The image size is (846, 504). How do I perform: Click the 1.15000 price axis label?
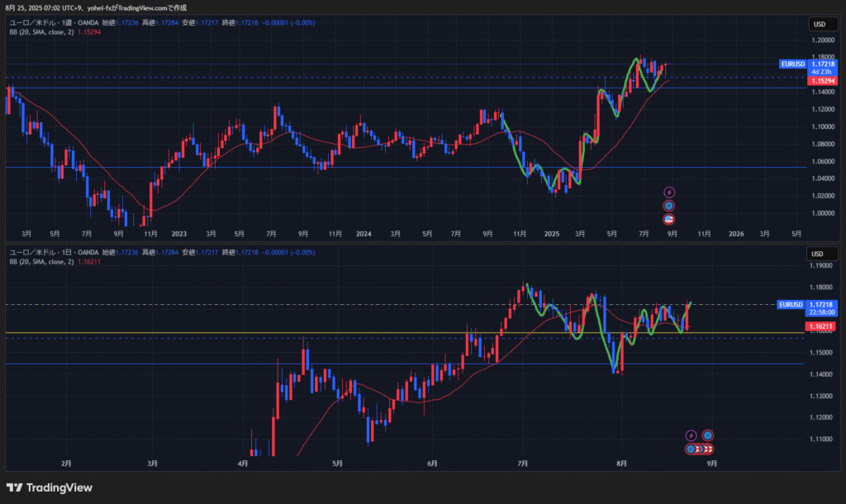(820, 352)
